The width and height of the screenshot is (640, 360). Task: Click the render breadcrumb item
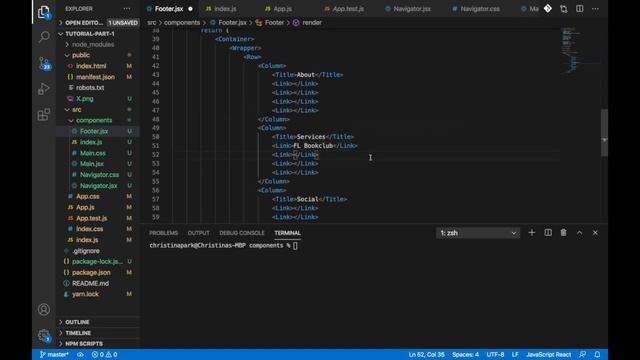[x=307, y=22]
